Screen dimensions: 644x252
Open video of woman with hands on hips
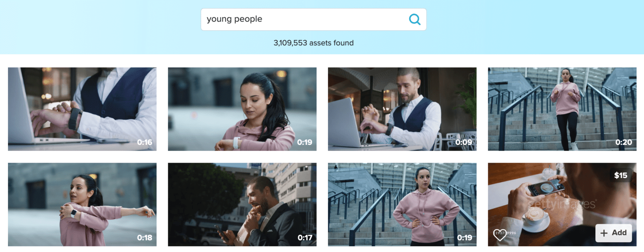(402, 204)
